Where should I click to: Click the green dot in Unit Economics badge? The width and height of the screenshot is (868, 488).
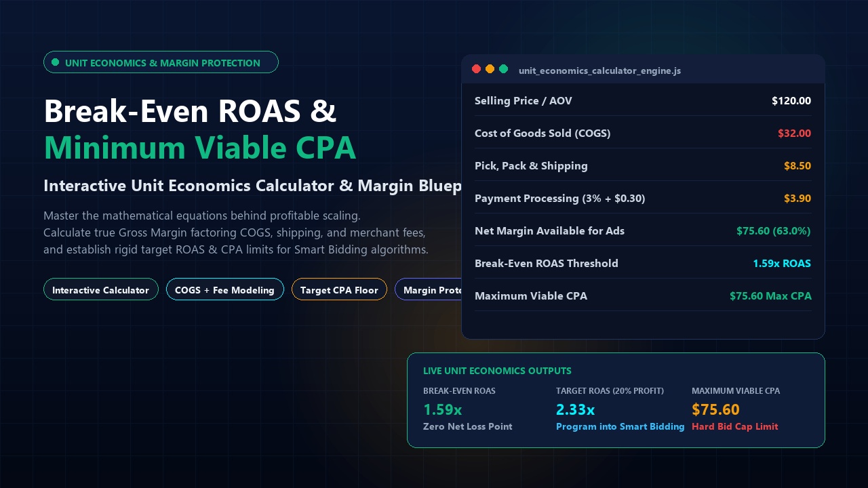(56, 62)
